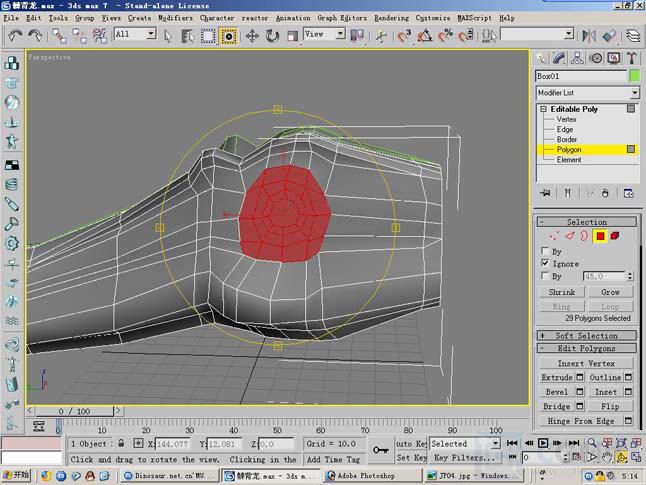This screenshot has height=485, width=646.
Task: Open Hinge From Edge settings box
Action: 628,421
